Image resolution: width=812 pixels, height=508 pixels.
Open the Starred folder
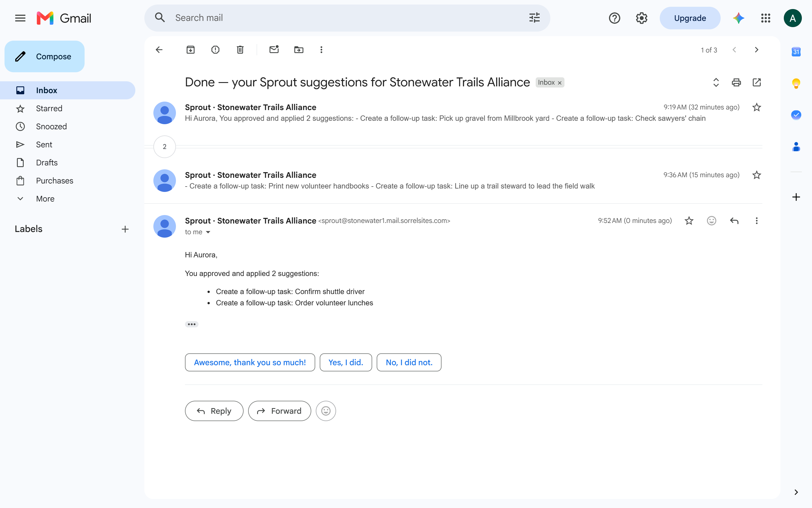coord(68,109)
